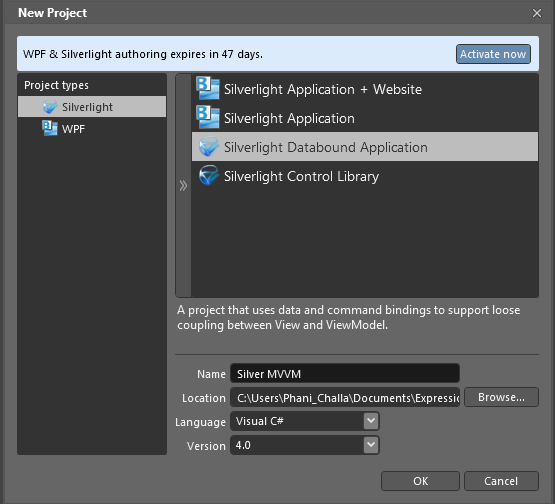
Task: Select WPF in Project types
Action: tap(92, 128)
